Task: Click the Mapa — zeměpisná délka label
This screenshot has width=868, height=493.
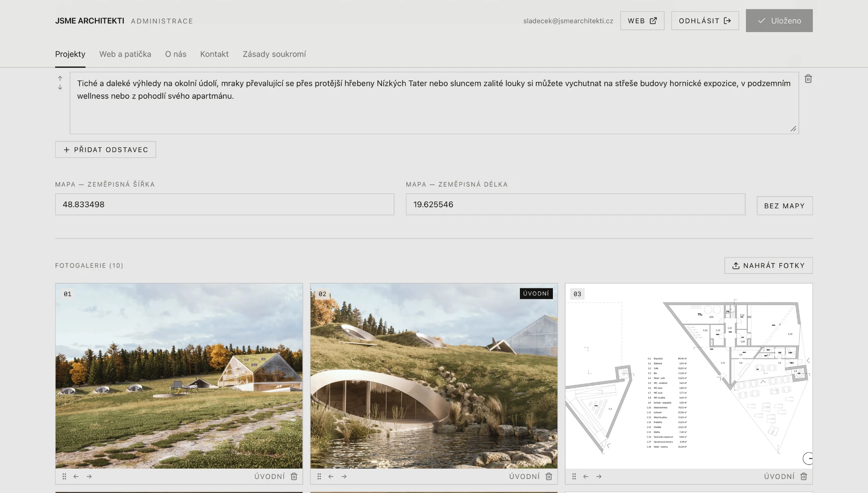Action: pyautogui.click(x=457, y=184)
